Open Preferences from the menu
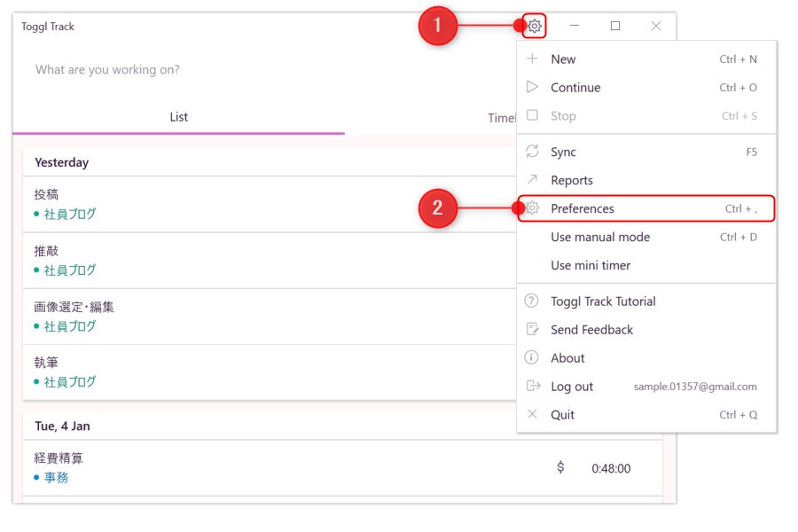Viewport: 798px width, 532px height. pyautogui.click(x=646, y=208)
